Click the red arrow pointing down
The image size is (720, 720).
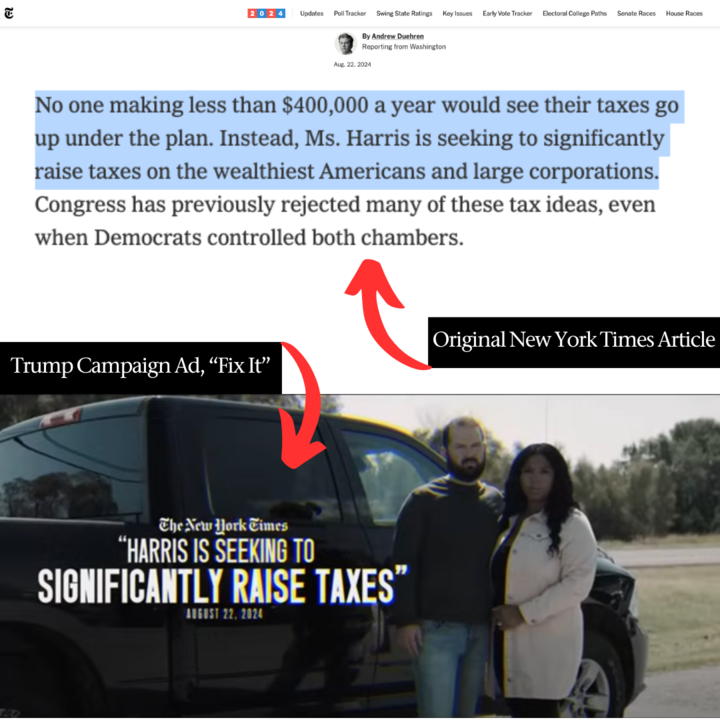[301, 405]
